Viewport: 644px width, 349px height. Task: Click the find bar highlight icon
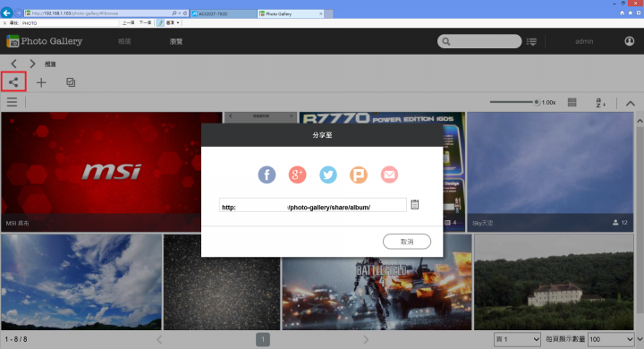point(160,23)
